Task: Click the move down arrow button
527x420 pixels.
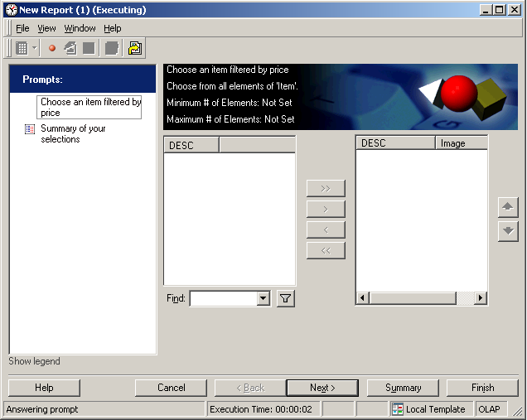Action: (508, 231)
